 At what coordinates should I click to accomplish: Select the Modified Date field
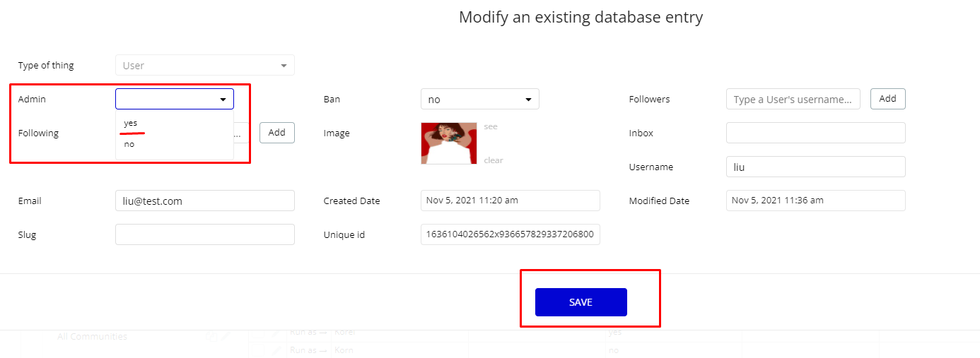click(x=815, y=201)
